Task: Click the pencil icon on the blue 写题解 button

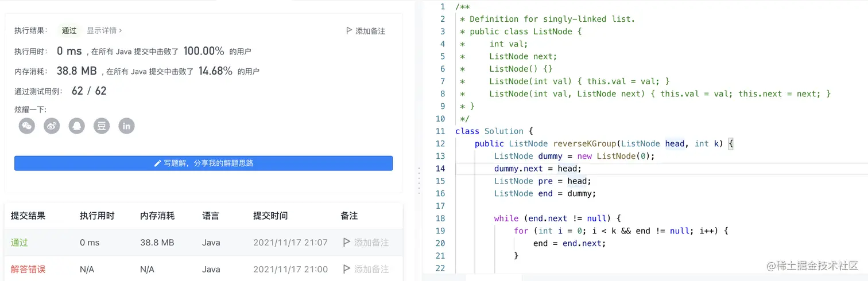Action: (158, 163)
